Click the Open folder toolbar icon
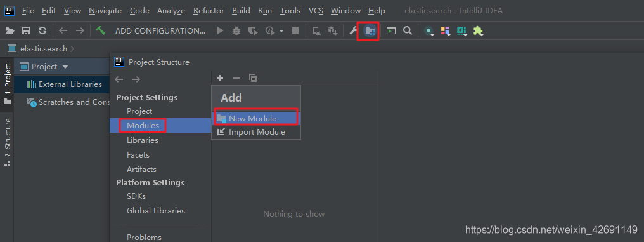 click(10, 31)
